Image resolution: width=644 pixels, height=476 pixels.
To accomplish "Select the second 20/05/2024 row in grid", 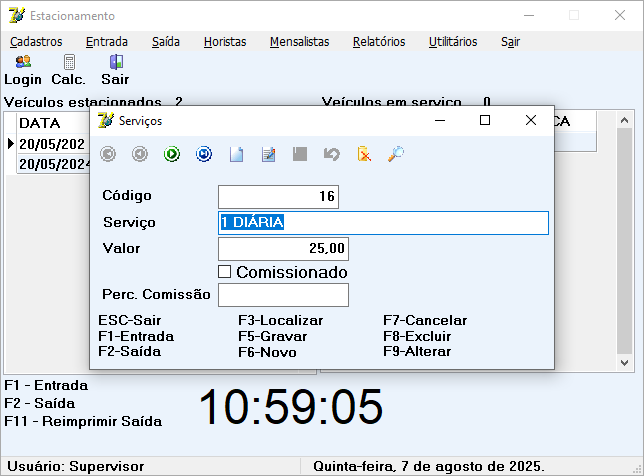I will pos(53,164).
